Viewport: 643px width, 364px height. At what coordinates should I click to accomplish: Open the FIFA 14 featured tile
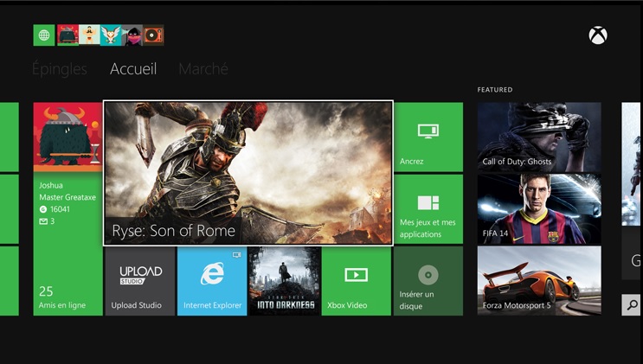(x=539, y=209)
